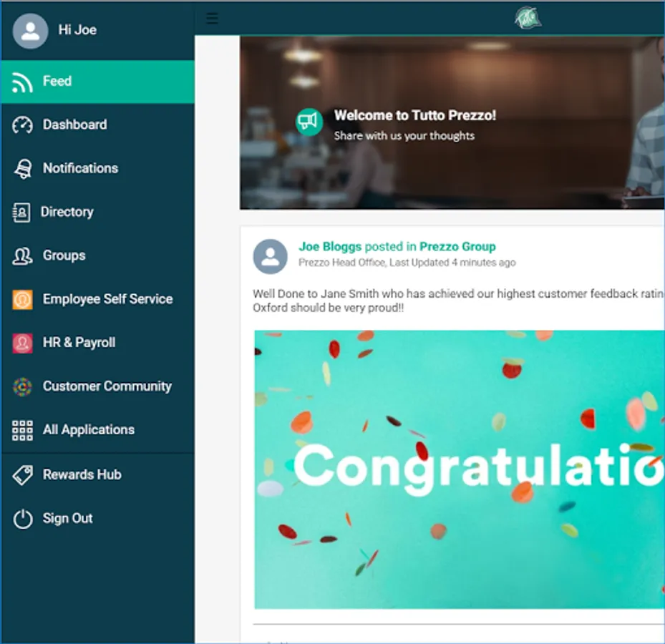Click the Directory address book icon

coord(21,212)
